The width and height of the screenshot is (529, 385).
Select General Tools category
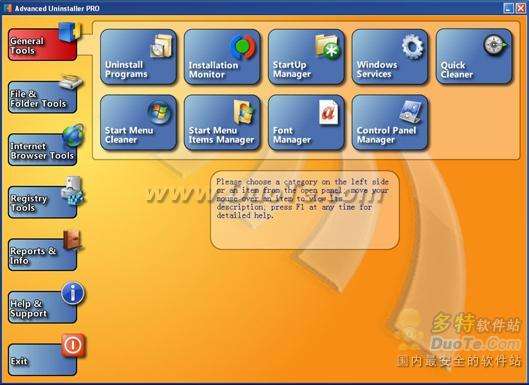(x=42, y=45)
